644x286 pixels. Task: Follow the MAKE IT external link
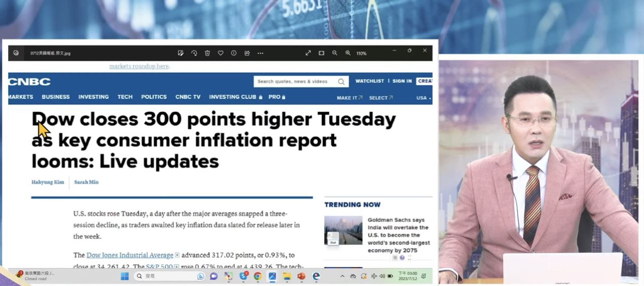pos(350,98)
